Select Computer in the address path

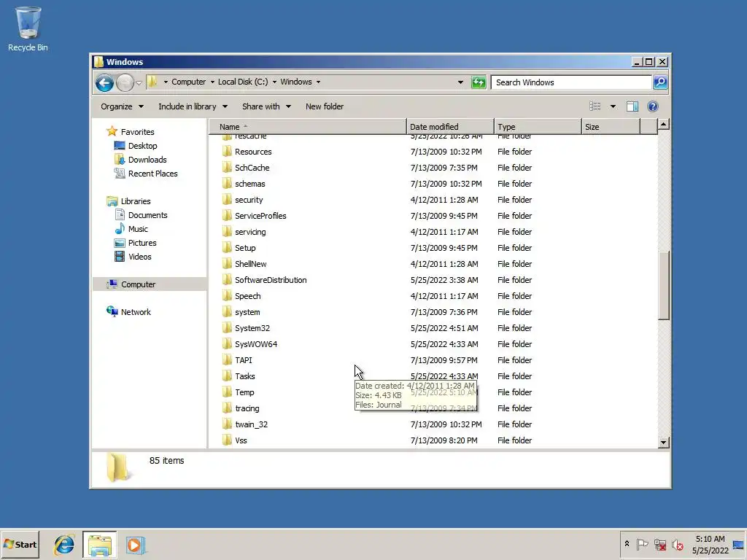click(x=189, y=82)
